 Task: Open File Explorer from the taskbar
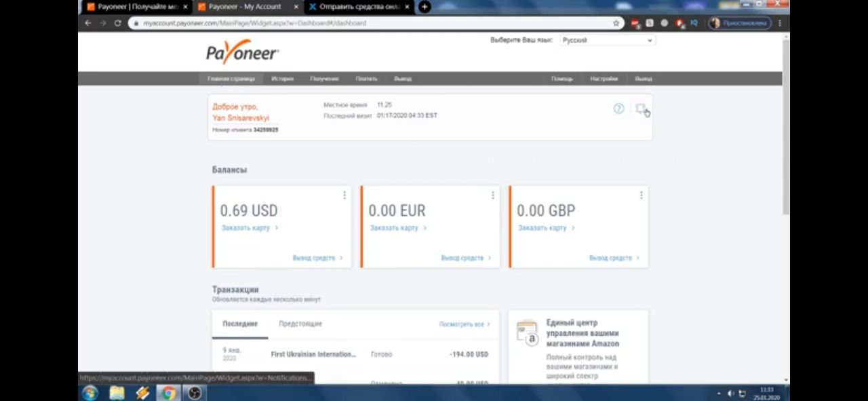[117, 393]
